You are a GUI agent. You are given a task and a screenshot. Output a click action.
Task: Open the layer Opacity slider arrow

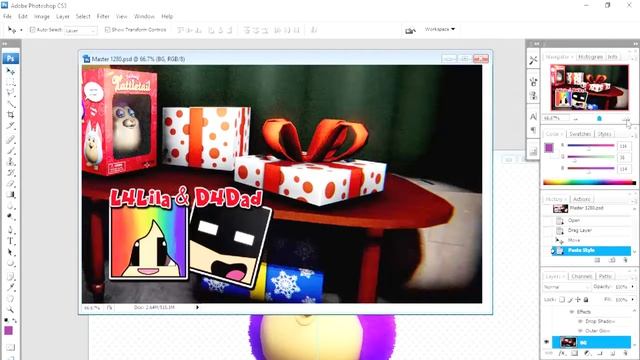click(x=633, y=287)
